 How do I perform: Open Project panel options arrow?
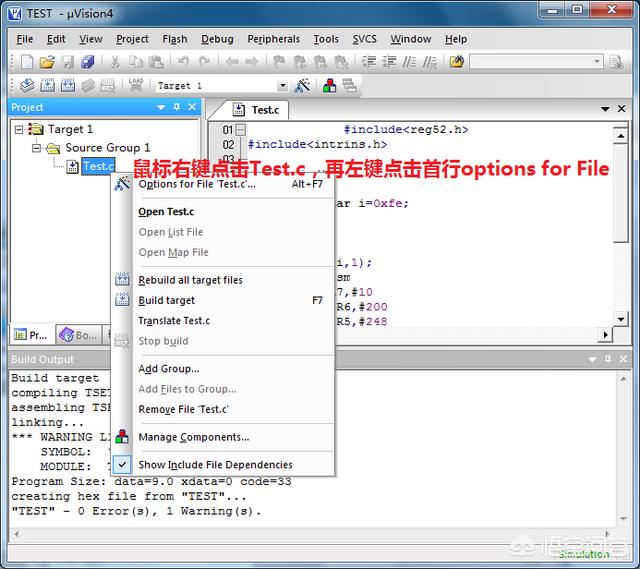(161, 107)
